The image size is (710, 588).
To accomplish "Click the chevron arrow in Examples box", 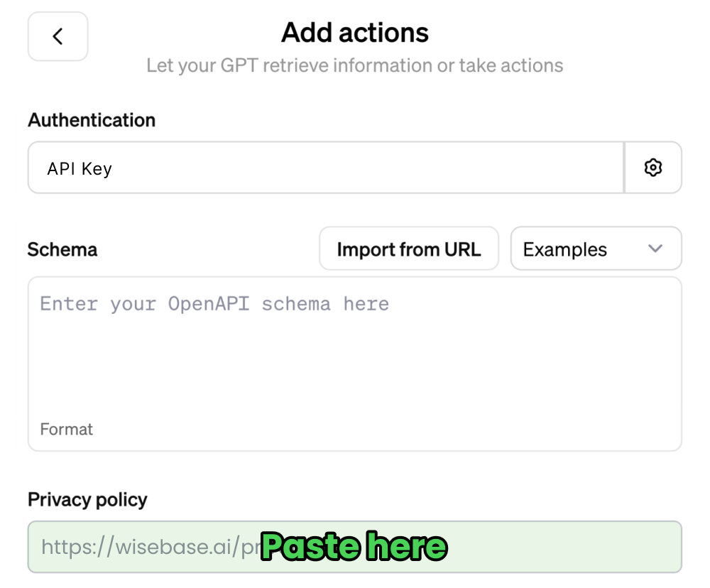I will (x=655, y=249).
